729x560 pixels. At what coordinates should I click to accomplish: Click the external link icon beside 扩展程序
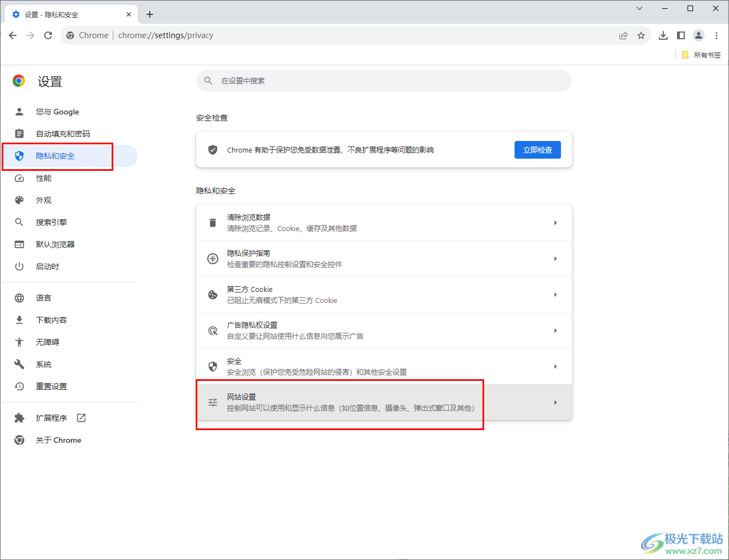pos(81,418)
